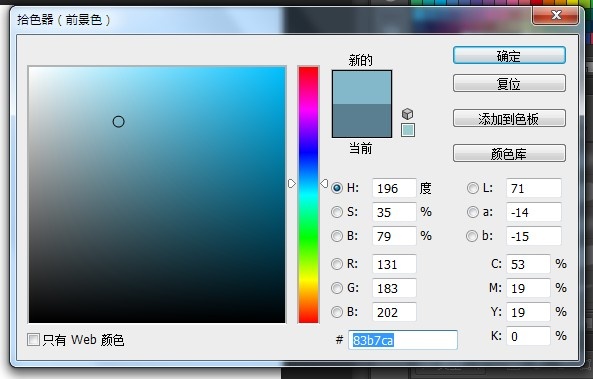Select the R red radio button
The width and height of the screenshot is (593, 379).
pos(337,264)
